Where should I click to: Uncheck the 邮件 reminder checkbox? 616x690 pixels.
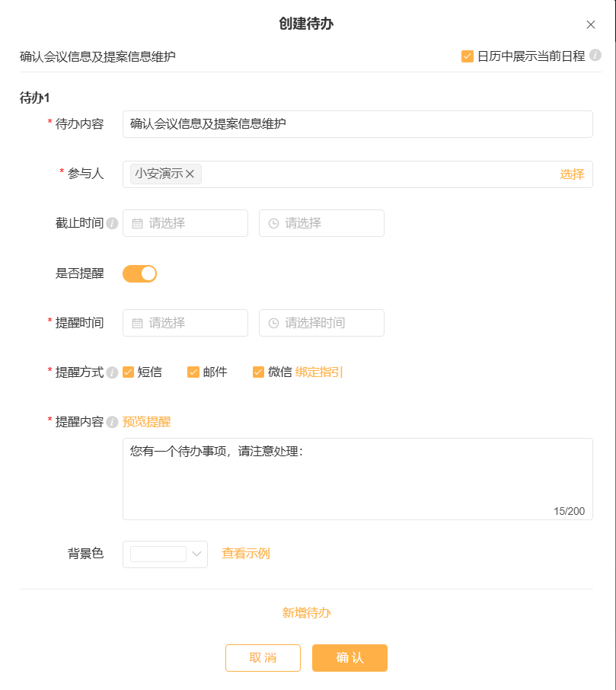click(193, 372)
